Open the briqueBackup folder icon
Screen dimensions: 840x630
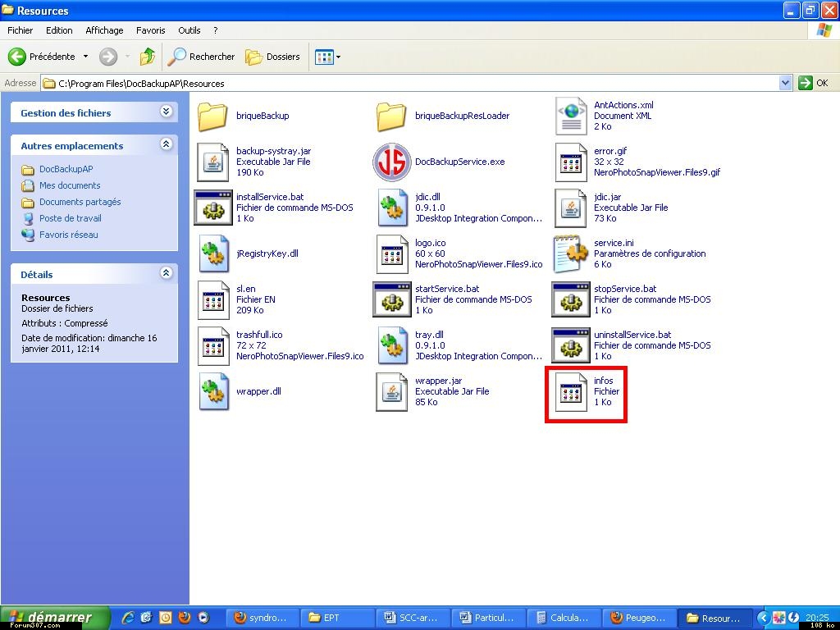(212, 116)
